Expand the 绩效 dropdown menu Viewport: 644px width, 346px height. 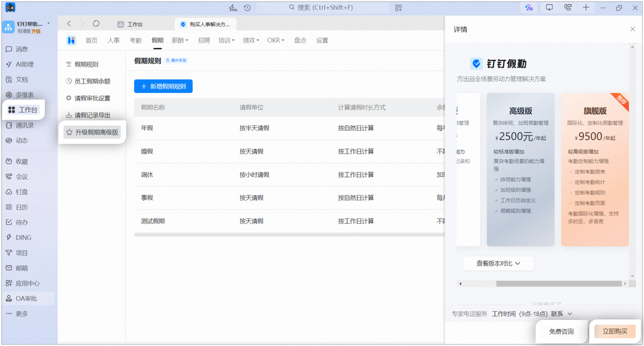click(251, 40)
